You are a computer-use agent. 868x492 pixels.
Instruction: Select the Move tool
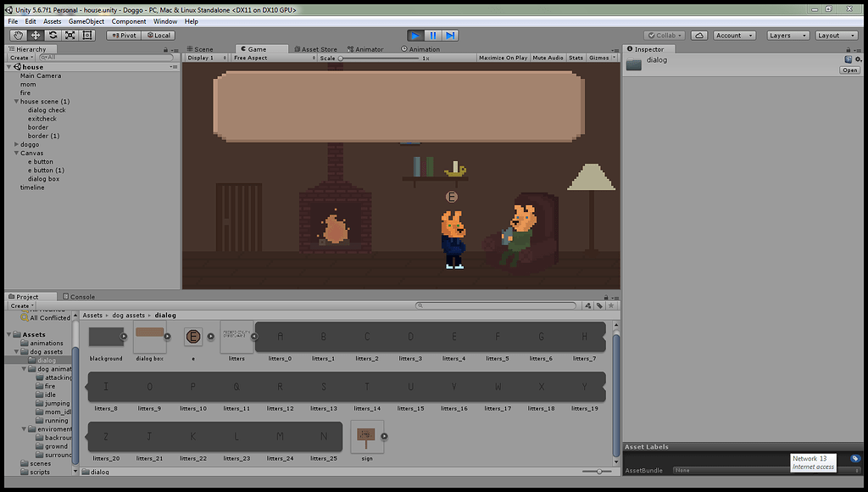(x=35, y=35)
